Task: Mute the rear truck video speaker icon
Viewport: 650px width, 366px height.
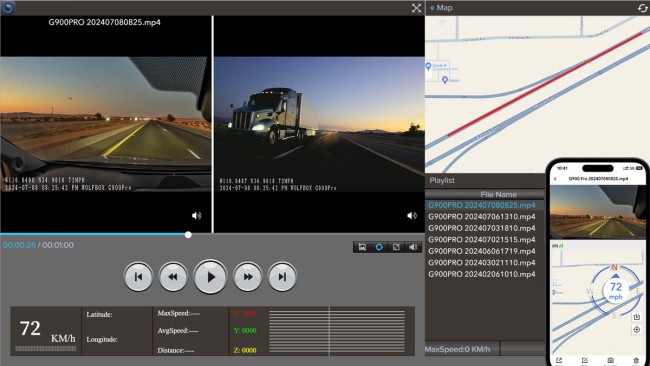Action: pos(412,216)
